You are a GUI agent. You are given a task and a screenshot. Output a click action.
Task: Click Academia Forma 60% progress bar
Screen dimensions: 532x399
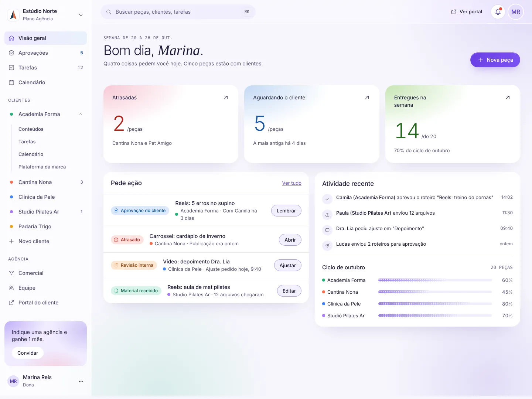point(435,280)
